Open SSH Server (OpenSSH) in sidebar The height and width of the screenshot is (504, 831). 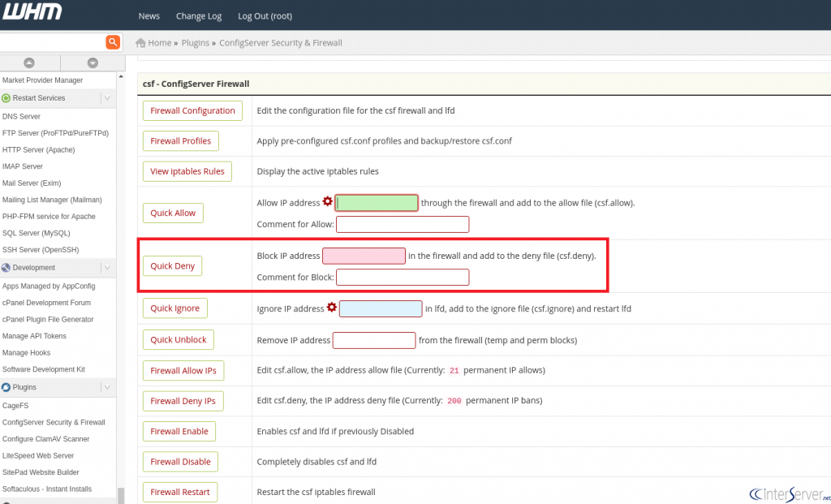41,250
